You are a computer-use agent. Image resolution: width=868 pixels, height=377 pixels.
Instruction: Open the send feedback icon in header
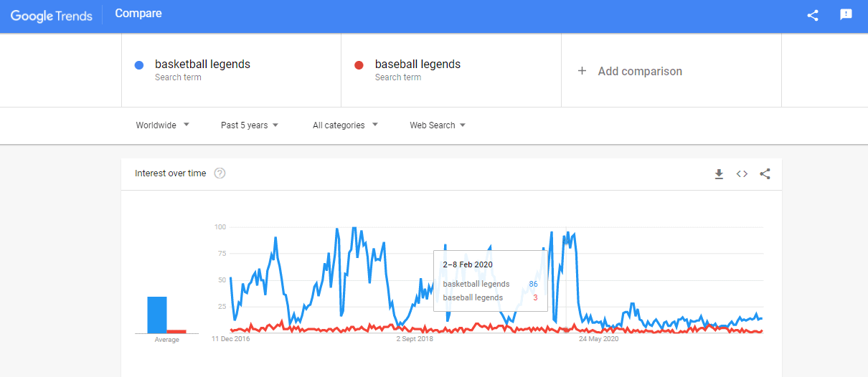[x=846, y=15]
